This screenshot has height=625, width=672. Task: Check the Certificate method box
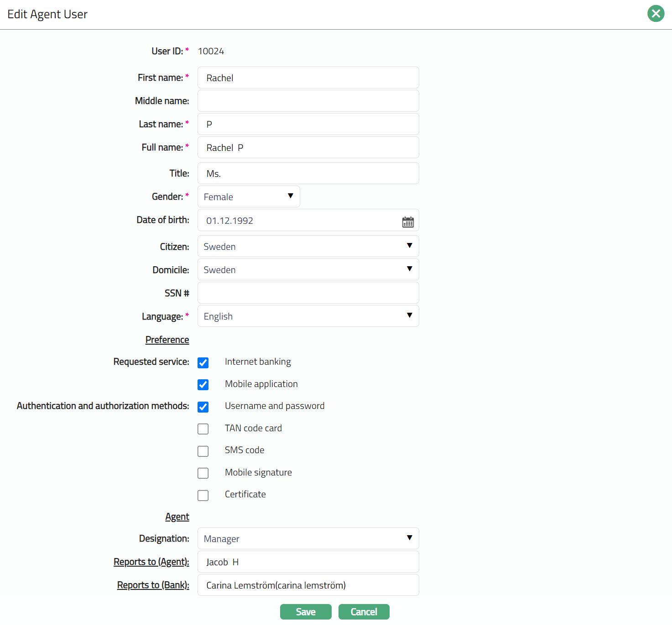click(203, 496)
